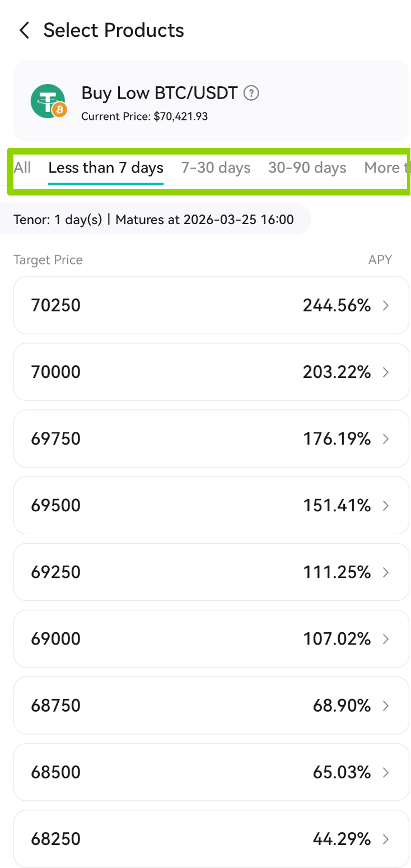
Task: Switch to the partially visible More tab
Action: pos(386,168)
